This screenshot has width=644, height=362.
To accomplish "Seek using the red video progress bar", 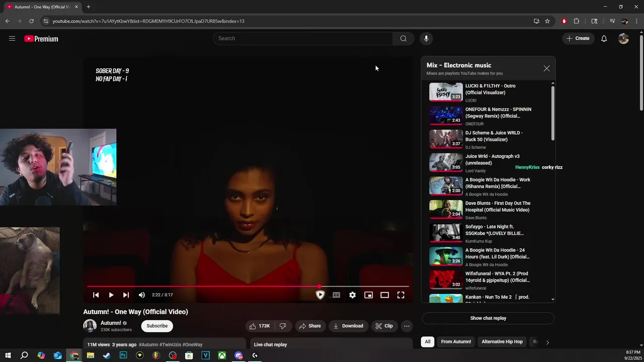I will pos(248,286).
